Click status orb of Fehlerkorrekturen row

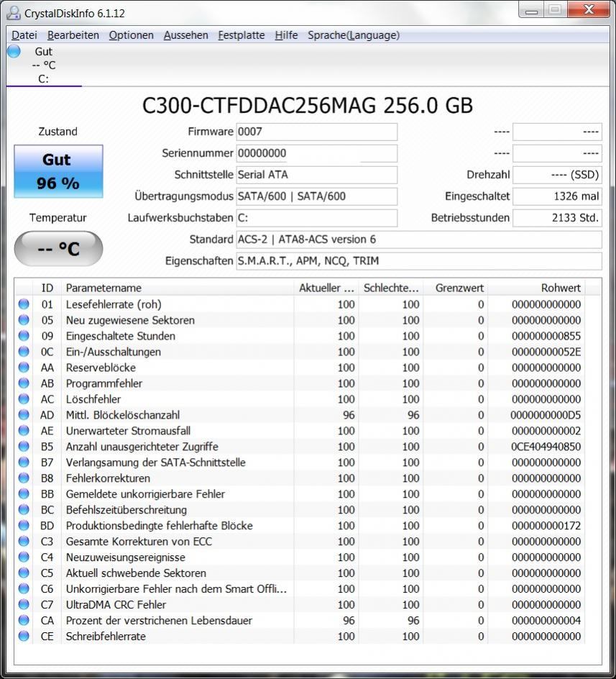[24, 478]
